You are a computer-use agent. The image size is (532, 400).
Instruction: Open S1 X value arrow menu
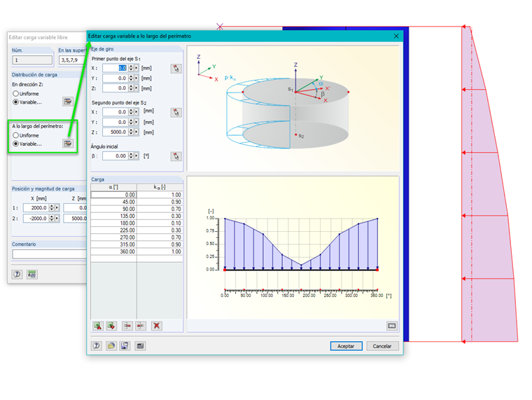pyautogui.click(x=136, y=68)
